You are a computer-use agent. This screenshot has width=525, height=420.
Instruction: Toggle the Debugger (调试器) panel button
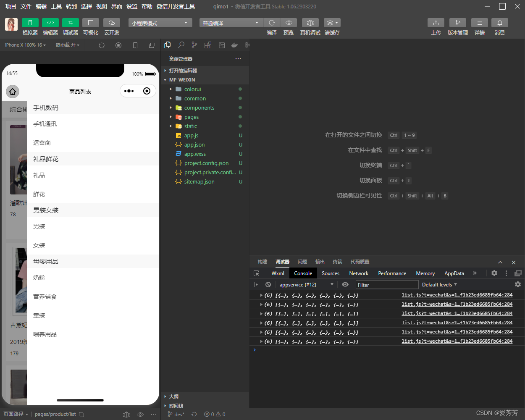(71, 23)
